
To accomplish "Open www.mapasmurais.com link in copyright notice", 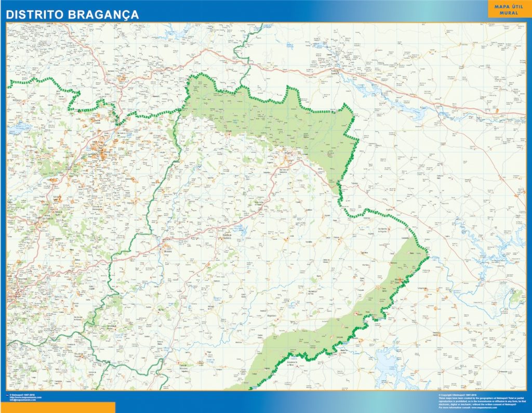I will [485, 407].
